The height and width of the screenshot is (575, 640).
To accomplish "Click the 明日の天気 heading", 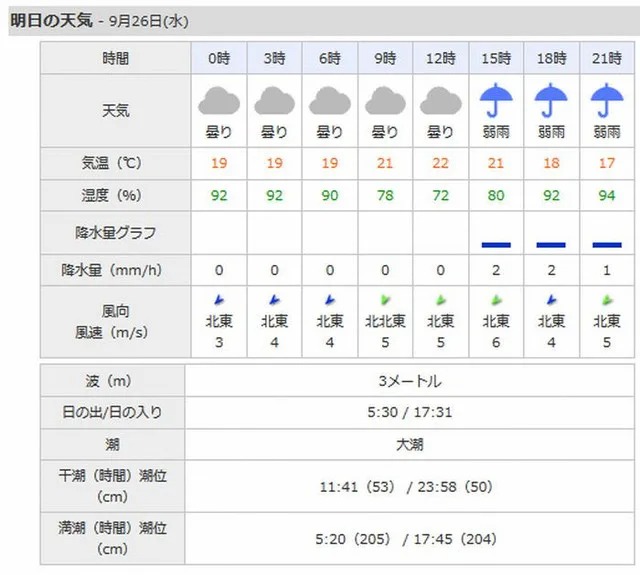I will coord(51,20).
